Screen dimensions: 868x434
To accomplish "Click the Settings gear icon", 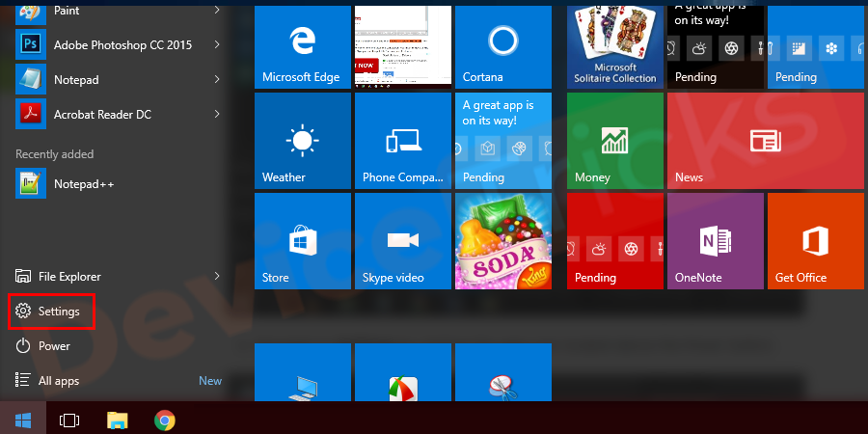I will pos(23,312).
